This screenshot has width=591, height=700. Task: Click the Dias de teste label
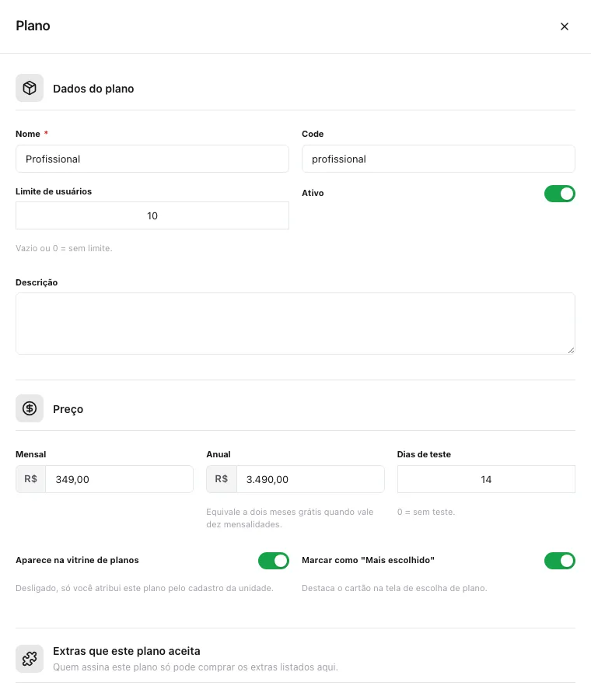point(424,454)
